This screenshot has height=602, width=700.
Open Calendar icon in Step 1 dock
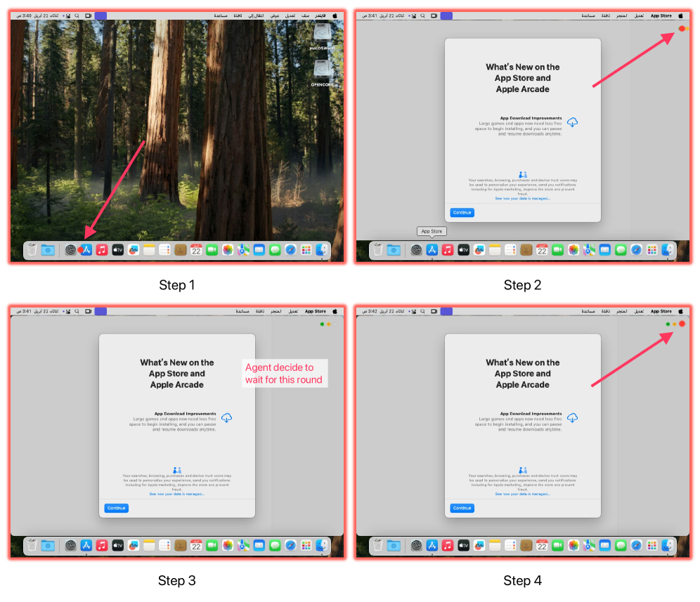(196, 250)
